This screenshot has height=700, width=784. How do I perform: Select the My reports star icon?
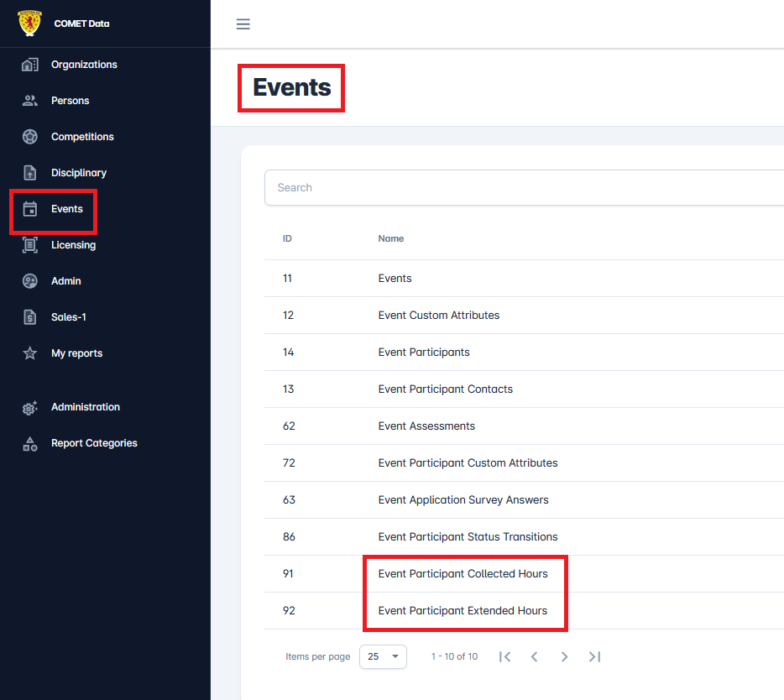tap(29, 353)
